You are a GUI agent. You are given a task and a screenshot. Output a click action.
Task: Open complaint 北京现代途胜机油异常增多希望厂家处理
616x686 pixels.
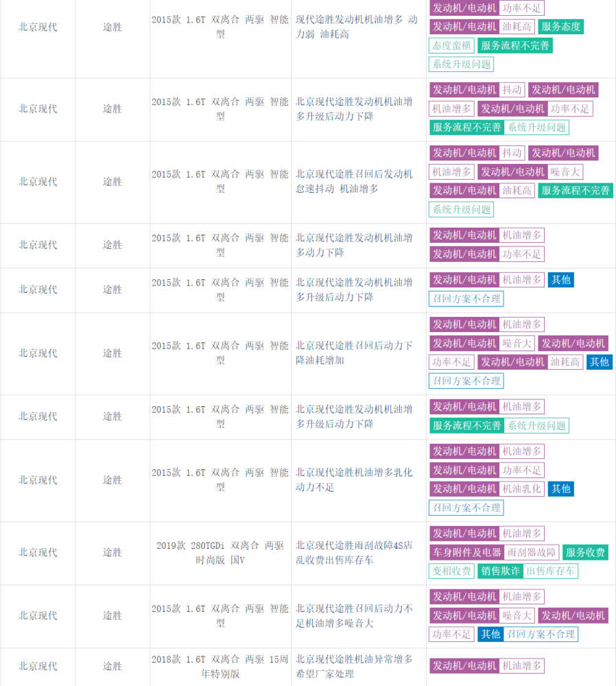(354, 666)
